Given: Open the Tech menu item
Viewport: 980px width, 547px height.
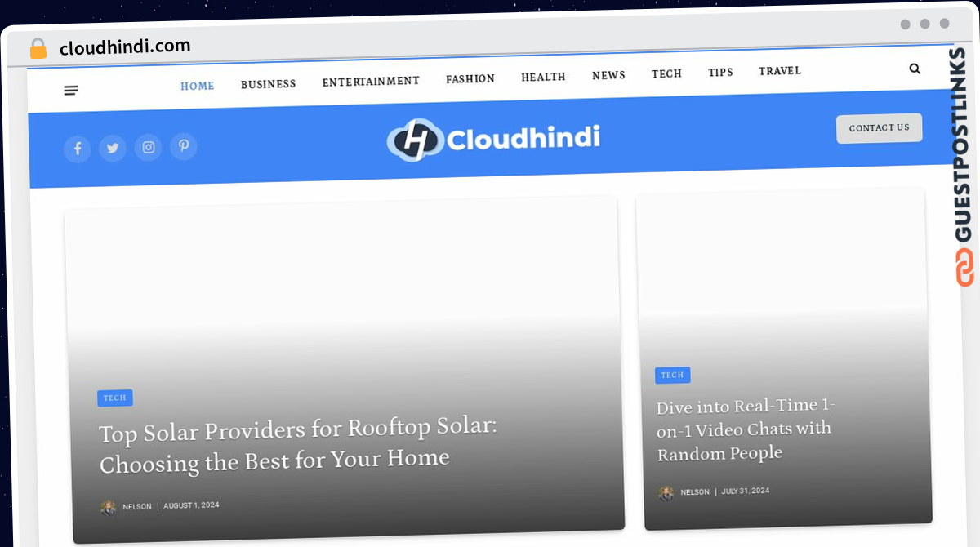Looking at the screenshot, I should click(x=666, y=73).
